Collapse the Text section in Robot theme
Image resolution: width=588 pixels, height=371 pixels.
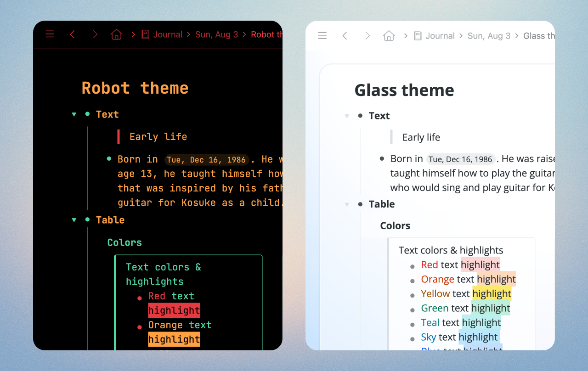pyautogui.click(x=74, y=114)
